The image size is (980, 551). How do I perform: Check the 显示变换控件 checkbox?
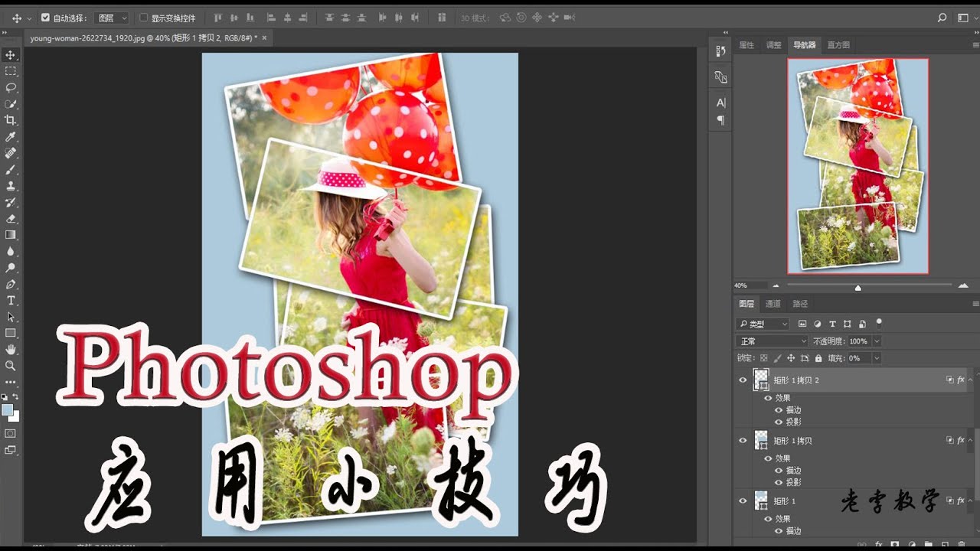(143, 18)
